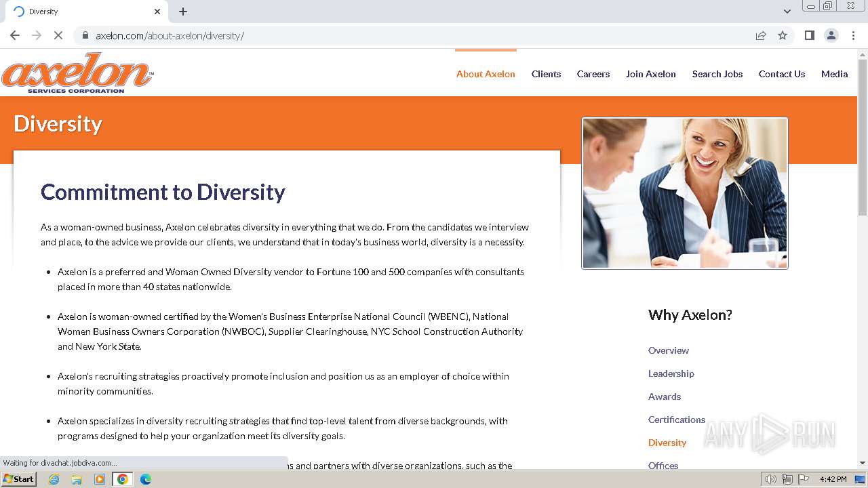Launch Microsoft Edge from taskbar
This screenshot has height=488, width=868.
[146, 479]
